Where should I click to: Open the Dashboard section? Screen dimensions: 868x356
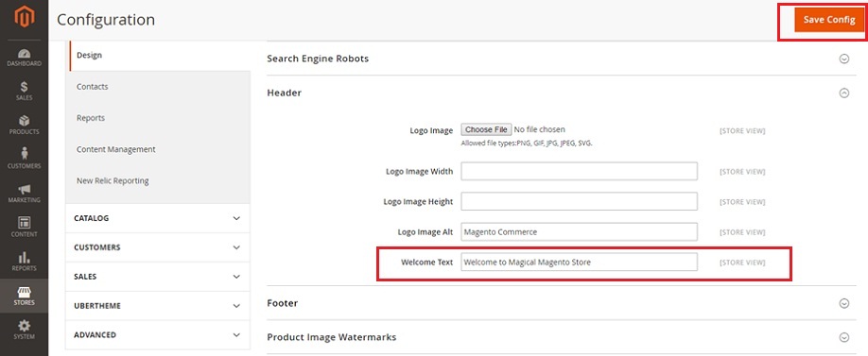pyautogui.click(x=24, y=58)
